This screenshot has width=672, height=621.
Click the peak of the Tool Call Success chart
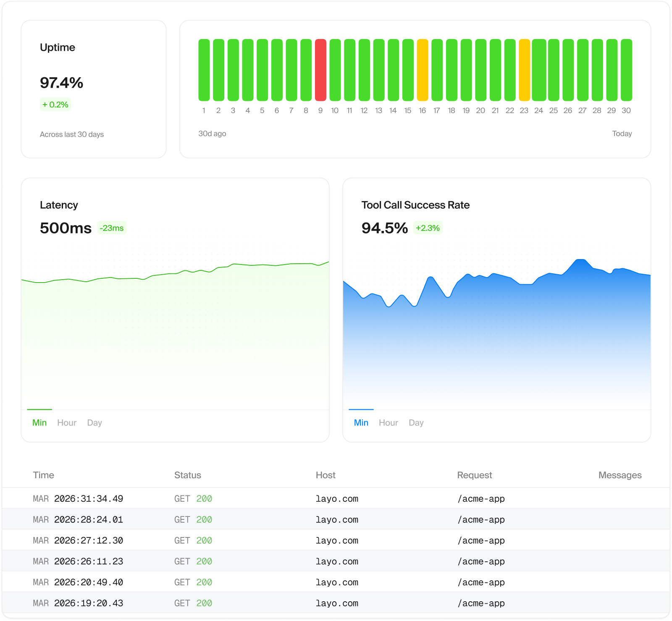point(581,260)
